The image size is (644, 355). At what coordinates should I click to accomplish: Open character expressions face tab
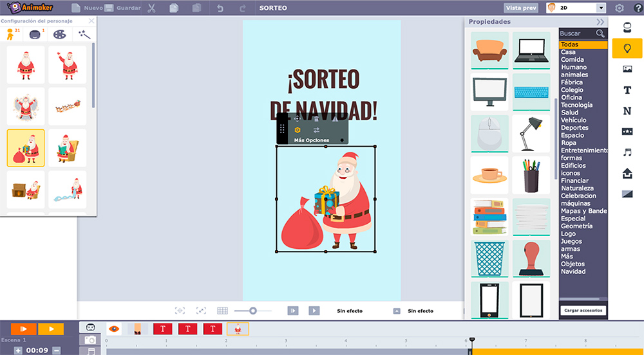tap(35, 35)
